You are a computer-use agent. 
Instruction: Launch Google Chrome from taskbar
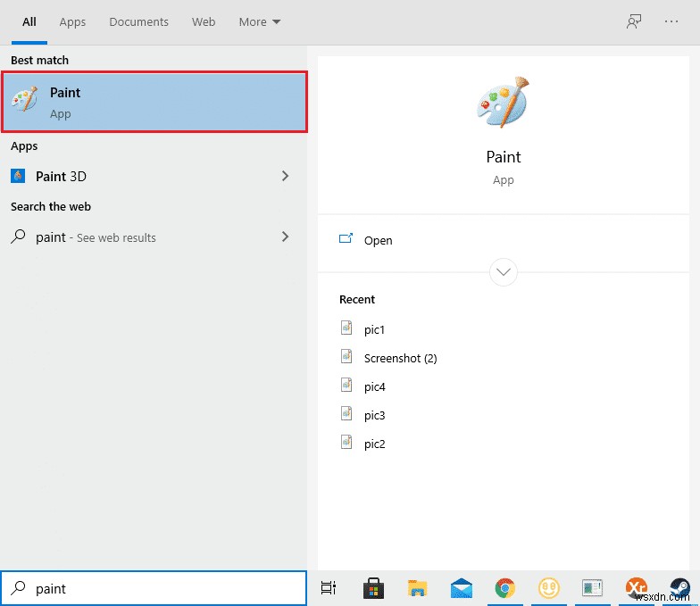(505, 588)
